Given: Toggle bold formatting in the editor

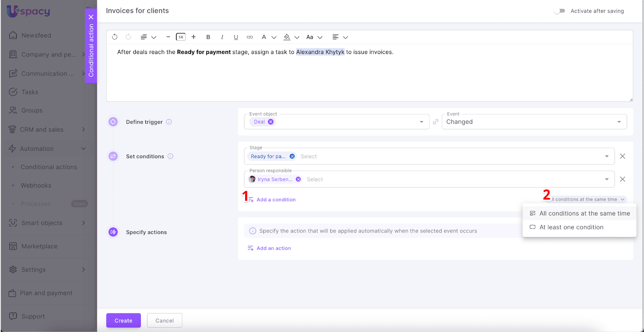Looking at the screenshot, I should 208,37.
